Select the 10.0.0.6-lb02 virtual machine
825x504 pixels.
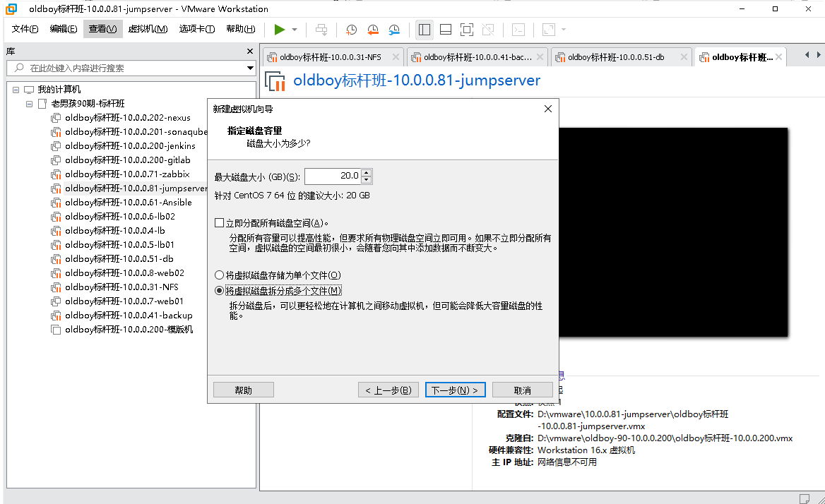(x=120, y=217)
